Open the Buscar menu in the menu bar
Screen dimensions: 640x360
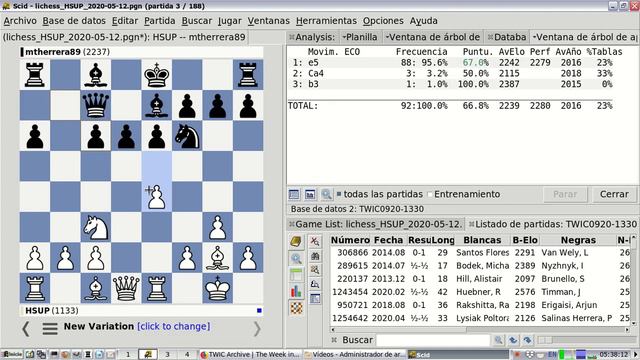[x=197, y=20]
